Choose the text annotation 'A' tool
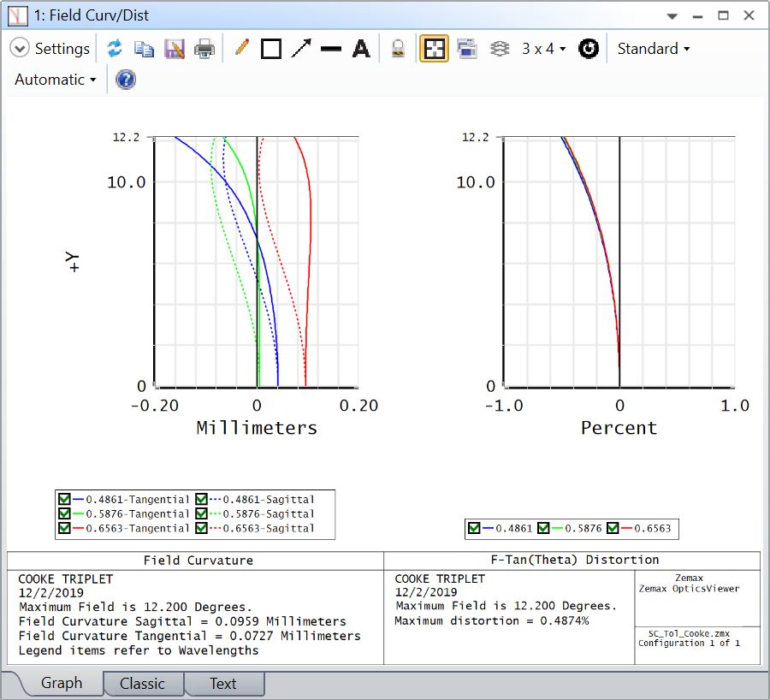770x700 pixels. [361, 49]
